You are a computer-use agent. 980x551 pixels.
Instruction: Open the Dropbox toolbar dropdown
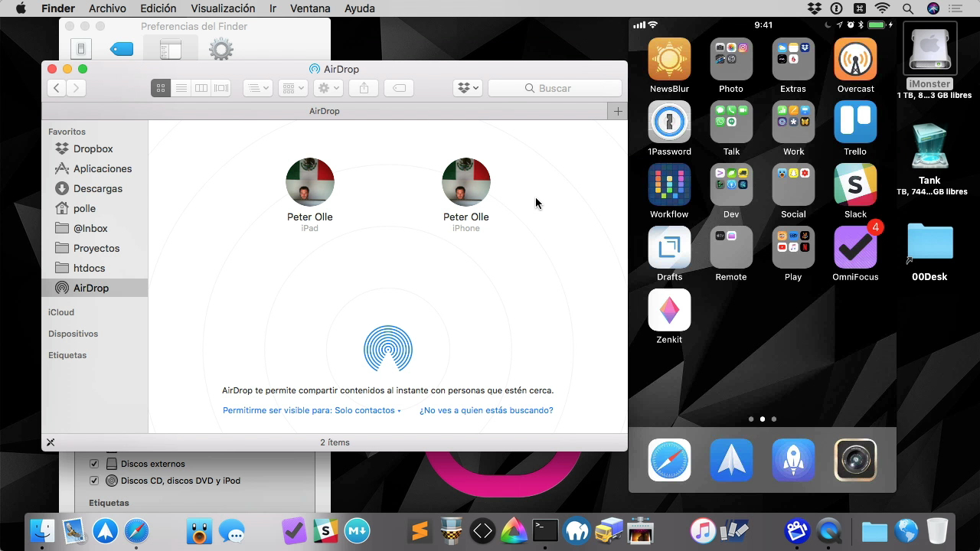468,88
